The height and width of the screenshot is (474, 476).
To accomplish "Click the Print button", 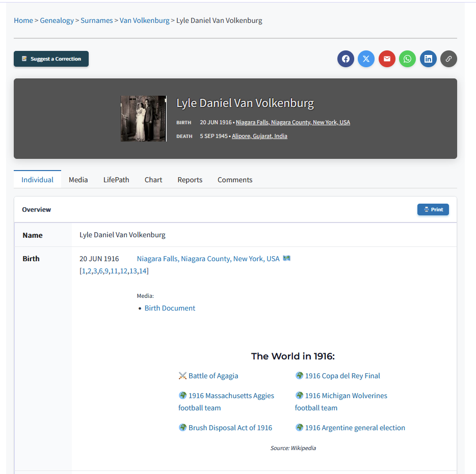I will (x=433, y=209).
